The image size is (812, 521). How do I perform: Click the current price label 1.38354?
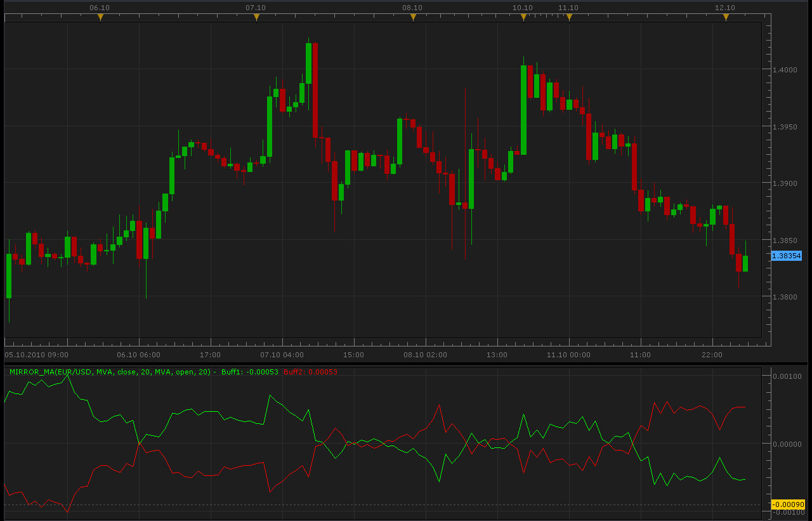point(786,256)
